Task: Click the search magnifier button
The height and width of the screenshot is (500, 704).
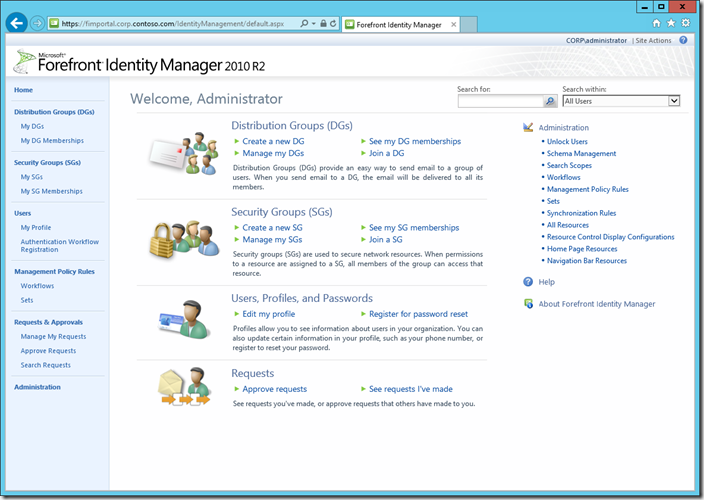Action: coord(550,101)
